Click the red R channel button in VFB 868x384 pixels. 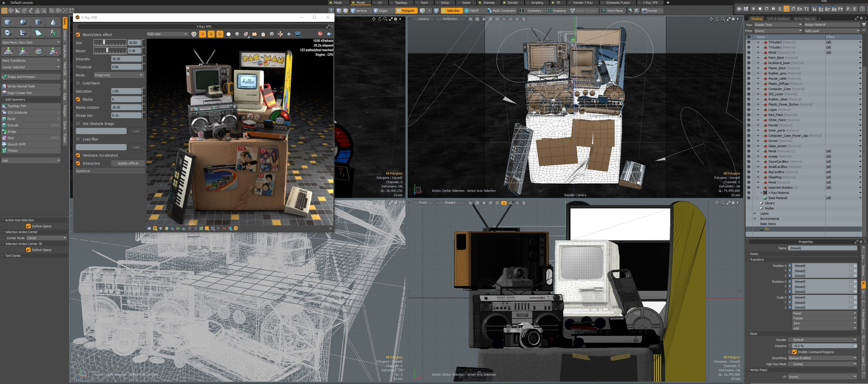click(203, 34)
